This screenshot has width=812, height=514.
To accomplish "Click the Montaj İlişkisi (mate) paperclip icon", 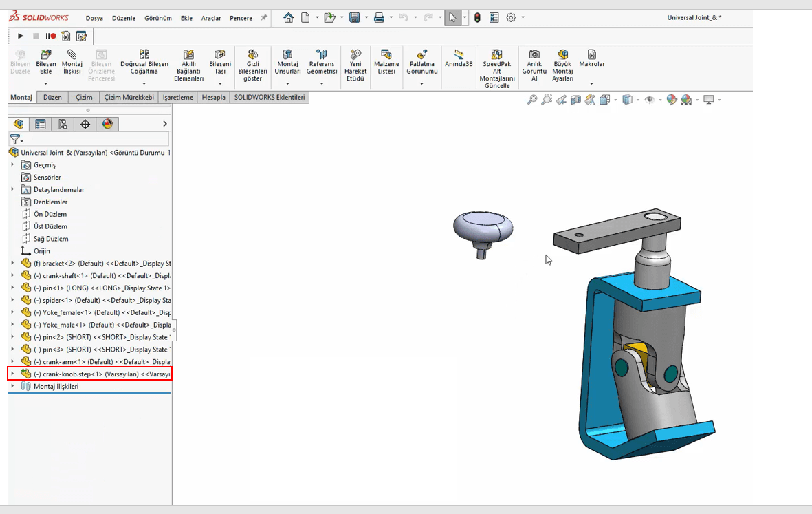I will point(72,54).
